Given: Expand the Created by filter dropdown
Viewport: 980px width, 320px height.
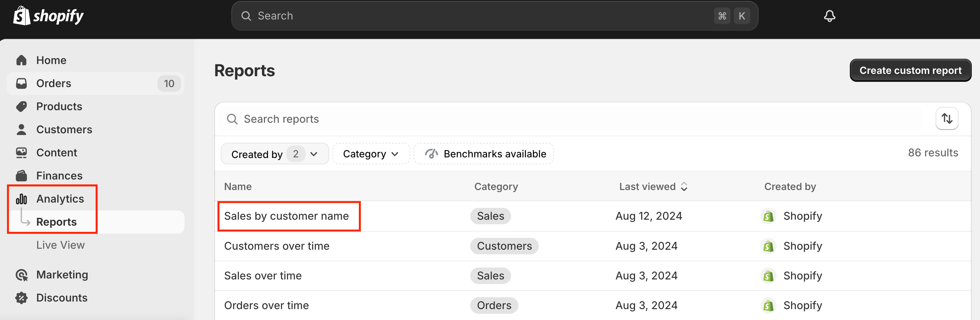Looking at the screenshot, I should coord(274,154).
